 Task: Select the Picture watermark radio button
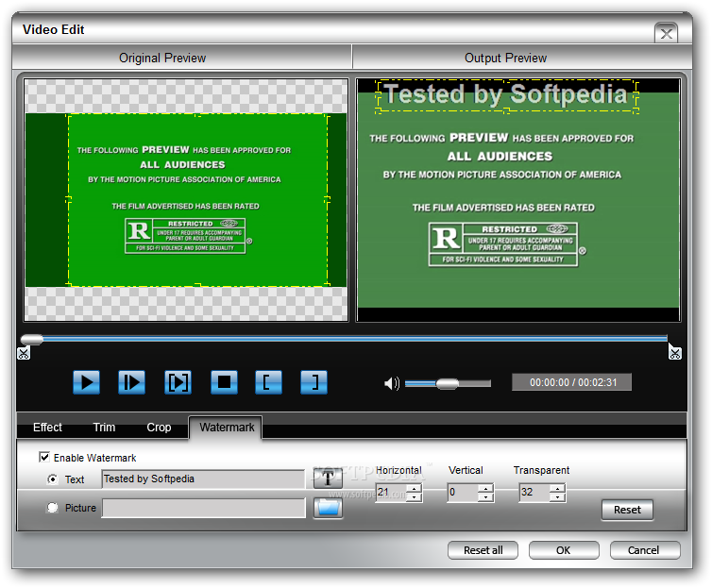[53, 508]
